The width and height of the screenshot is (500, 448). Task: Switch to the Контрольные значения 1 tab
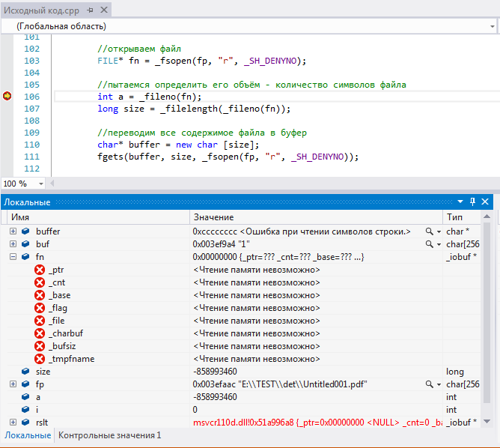coord(109,435)
